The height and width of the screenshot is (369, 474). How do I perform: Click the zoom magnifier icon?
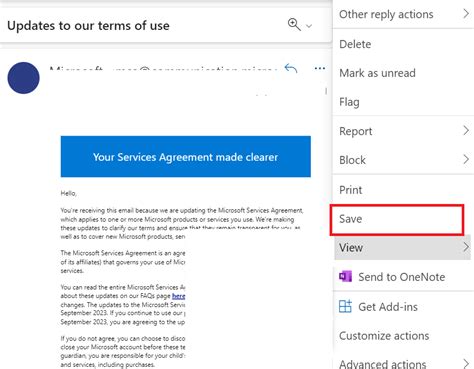coord(294,25)
